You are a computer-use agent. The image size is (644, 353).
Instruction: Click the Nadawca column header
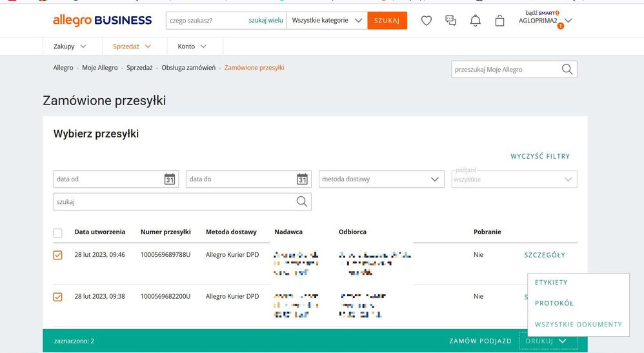pyautogui.click(x=288, y=232)
